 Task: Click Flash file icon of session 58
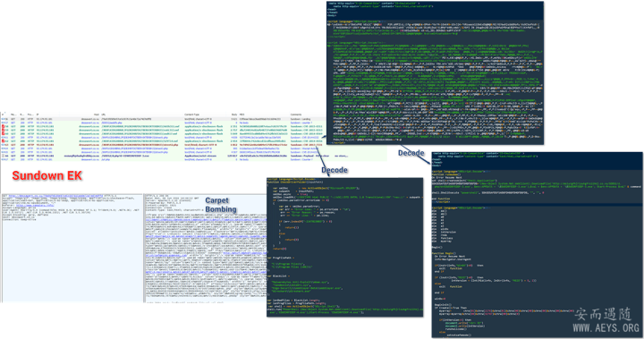click(x=4, y=126)
